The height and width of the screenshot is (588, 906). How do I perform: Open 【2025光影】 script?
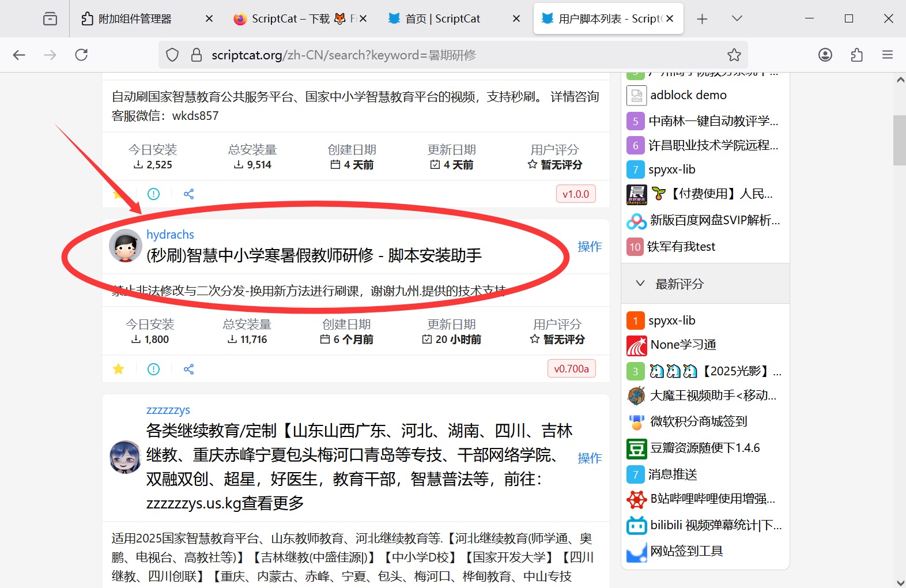pyautogui.click(x=716, y=371)
